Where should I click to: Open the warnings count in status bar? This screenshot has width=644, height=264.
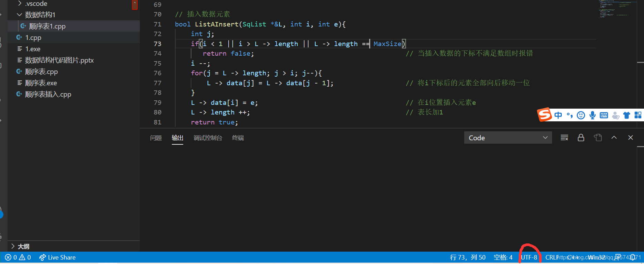pyautogui.click(x=25, y=257)
